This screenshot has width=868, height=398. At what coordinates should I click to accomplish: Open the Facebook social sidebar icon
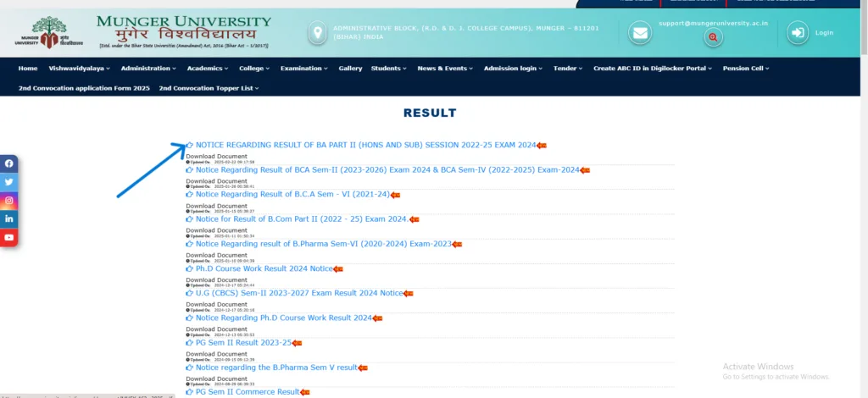tap(8, 163)
